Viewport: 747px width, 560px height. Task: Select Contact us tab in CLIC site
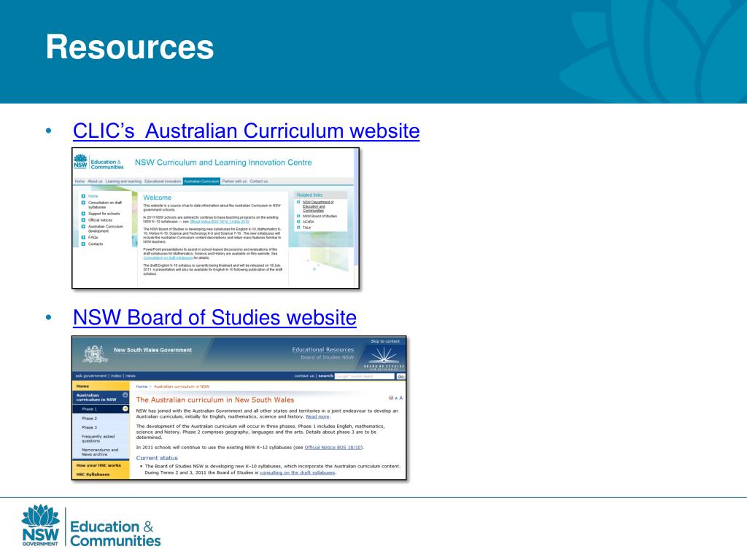point(259,182)
